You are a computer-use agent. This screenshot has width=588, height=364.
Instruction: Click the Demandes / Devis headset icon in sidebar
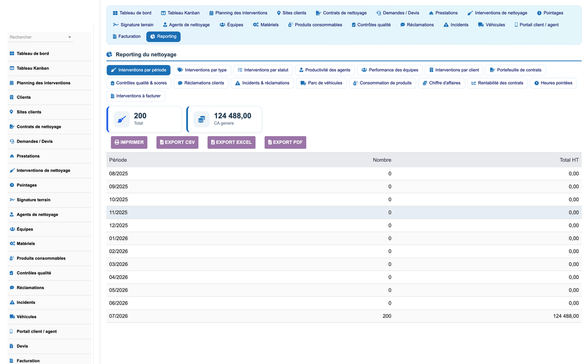pos(12,141)
